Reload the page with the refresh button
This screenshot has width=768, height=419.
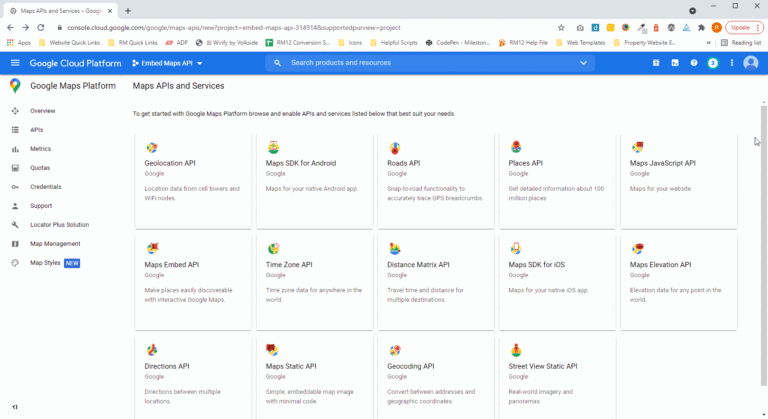click(41, 27)
